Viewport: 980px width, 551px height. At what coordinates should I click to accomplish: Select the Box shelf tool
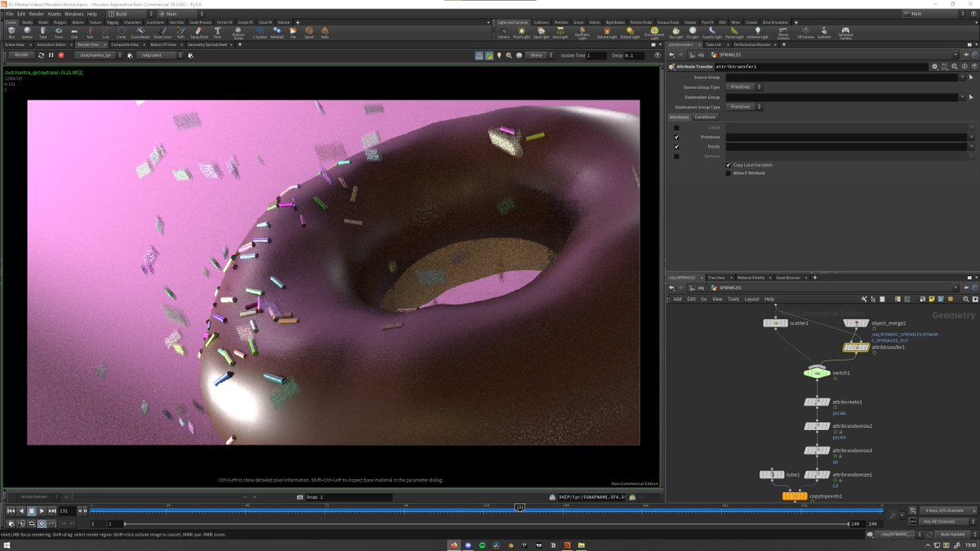(11, 33)
